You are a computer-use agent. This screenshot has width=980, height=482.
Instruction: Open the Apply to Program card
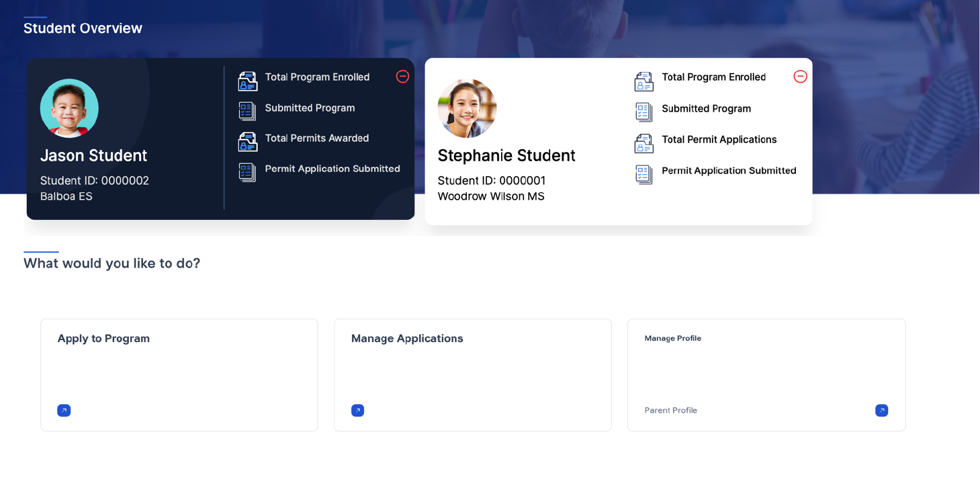(179, 374)
